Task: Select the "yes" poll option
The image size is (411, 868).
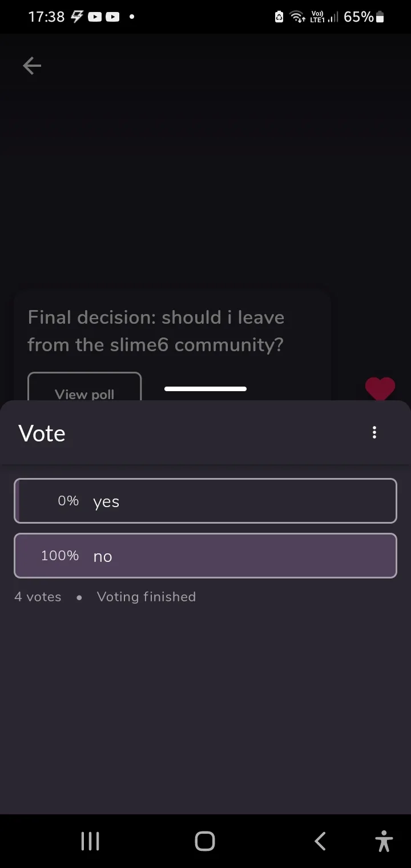Action: click(205, 501)
